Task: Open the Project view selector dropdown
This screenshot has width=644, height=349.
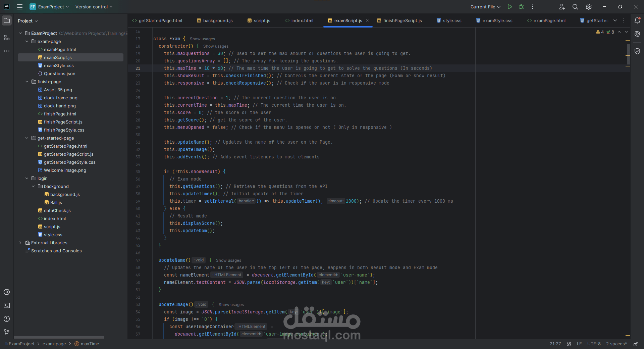Action: click(28, 21)
